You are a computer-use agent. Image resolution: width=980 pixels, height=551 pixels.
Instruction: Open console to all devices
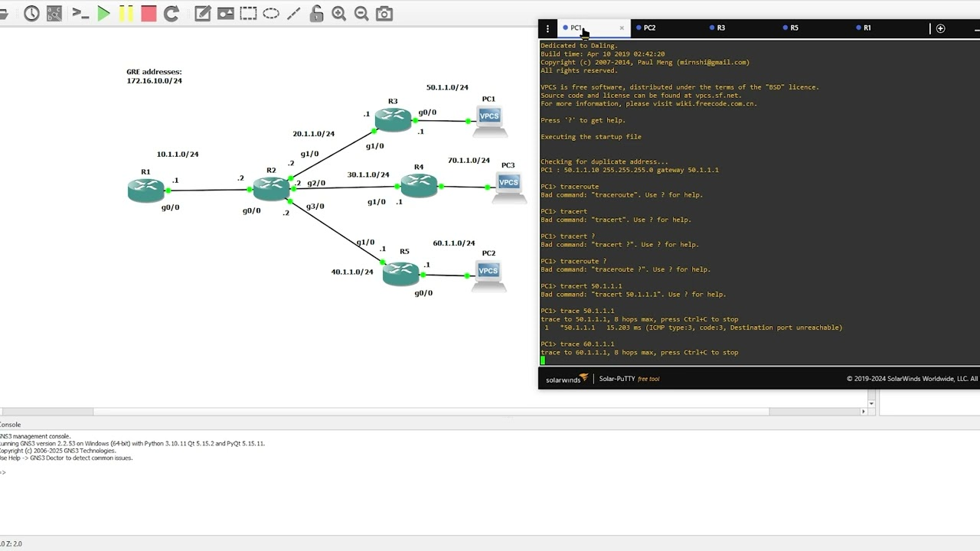point(80,13)
